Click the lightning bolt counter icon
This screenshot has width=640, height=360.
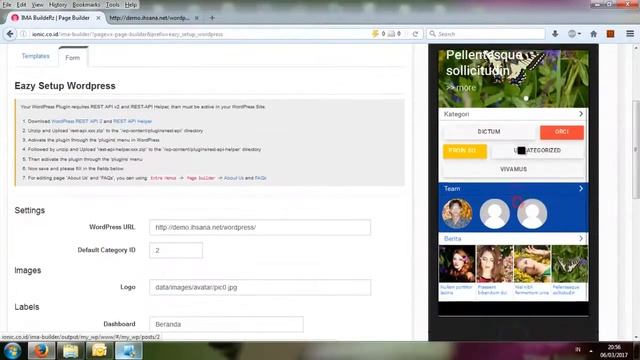375,34
